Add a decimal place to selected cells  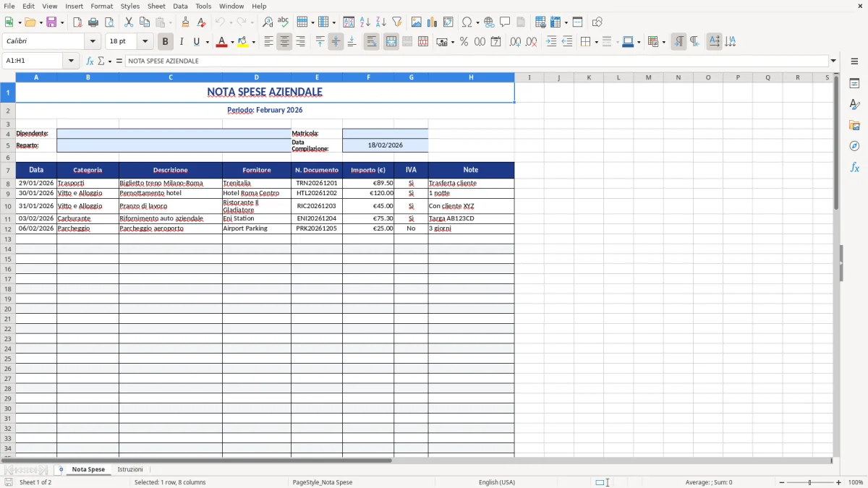coord(514,41)
